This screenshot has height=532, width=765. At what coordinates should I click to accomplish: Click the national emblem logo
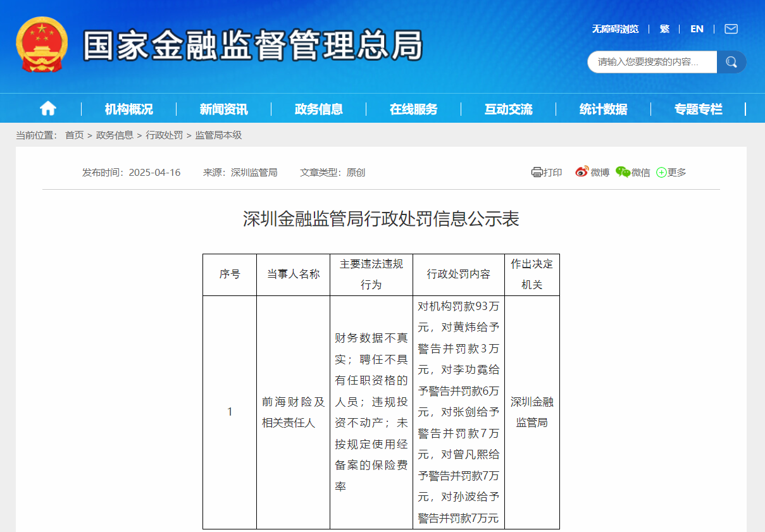click(x=42, y=45)
